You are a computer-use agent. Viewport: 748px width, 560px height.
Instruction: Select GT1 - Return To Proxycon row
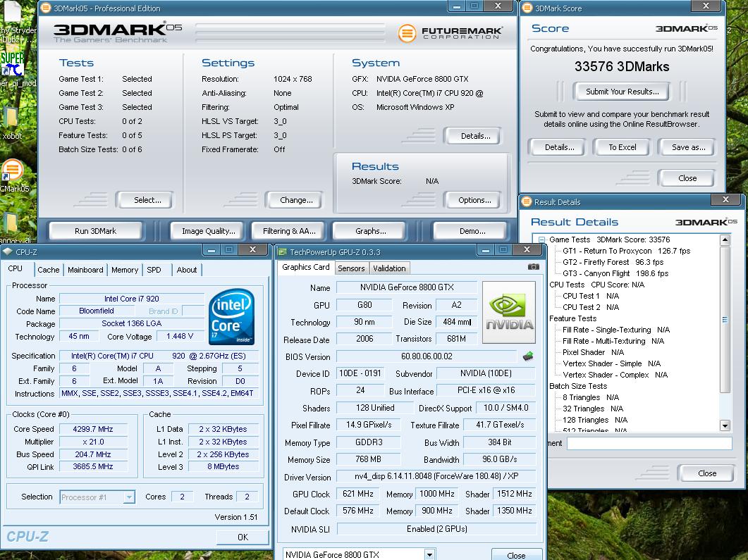626,251
